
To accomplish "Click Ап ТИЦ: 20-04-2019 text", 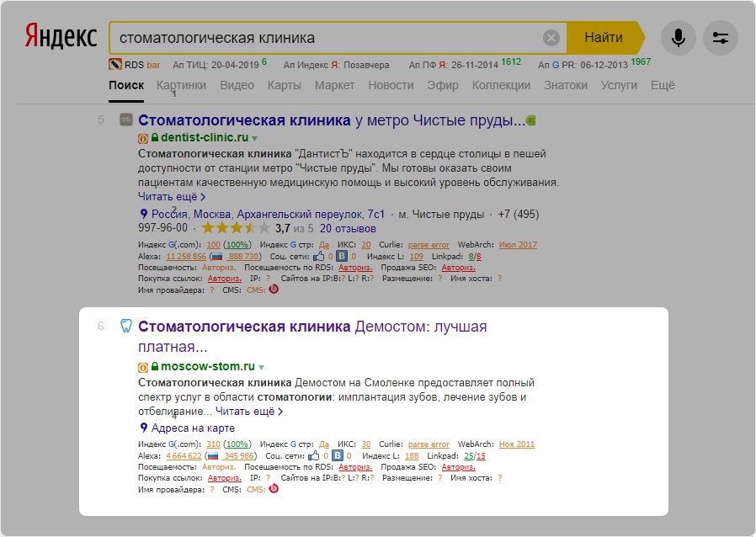I will (x=216, y=65).
